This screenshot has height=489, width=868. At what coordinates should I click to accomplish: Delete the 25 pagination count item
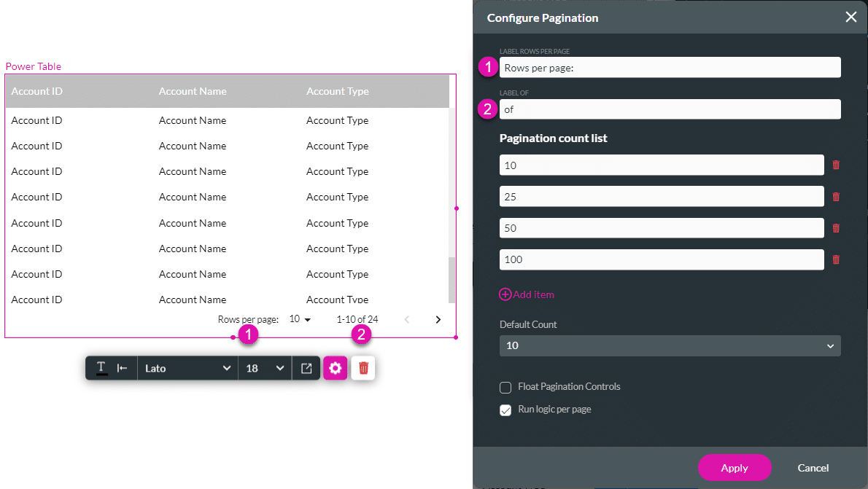coord(836,196)
